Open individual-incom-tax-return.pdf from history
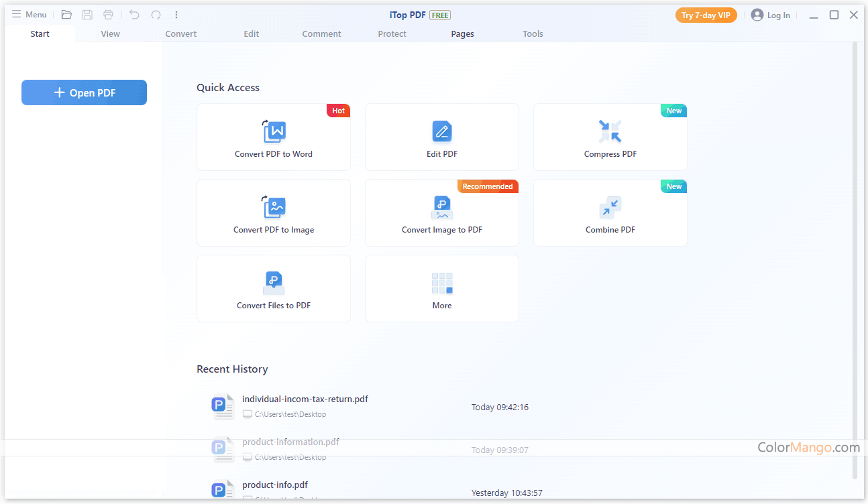The height and width of the screenshot is (504, 868). tap(305, 399)
